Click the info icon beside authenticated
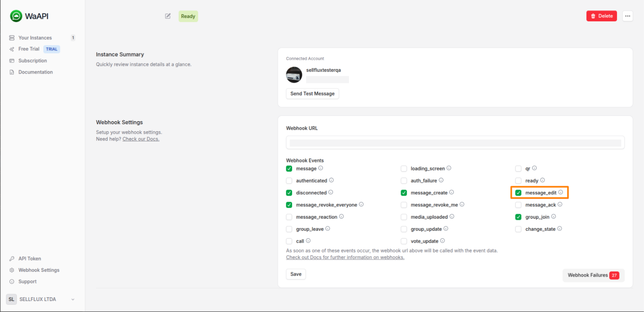Image resolution: width=644 pixels, height=312 pixels. point(331,180)
